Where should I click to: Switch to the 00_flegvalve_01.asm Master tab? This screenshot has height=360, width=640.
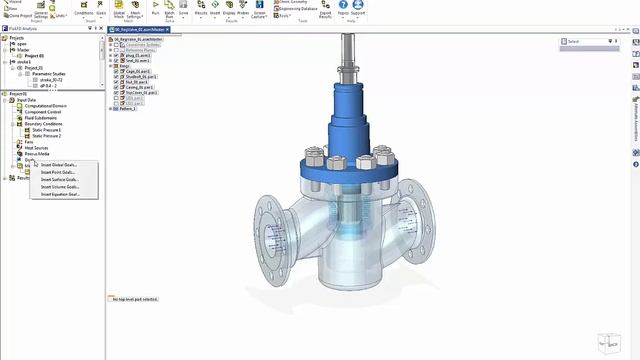[x=139, y=30]
